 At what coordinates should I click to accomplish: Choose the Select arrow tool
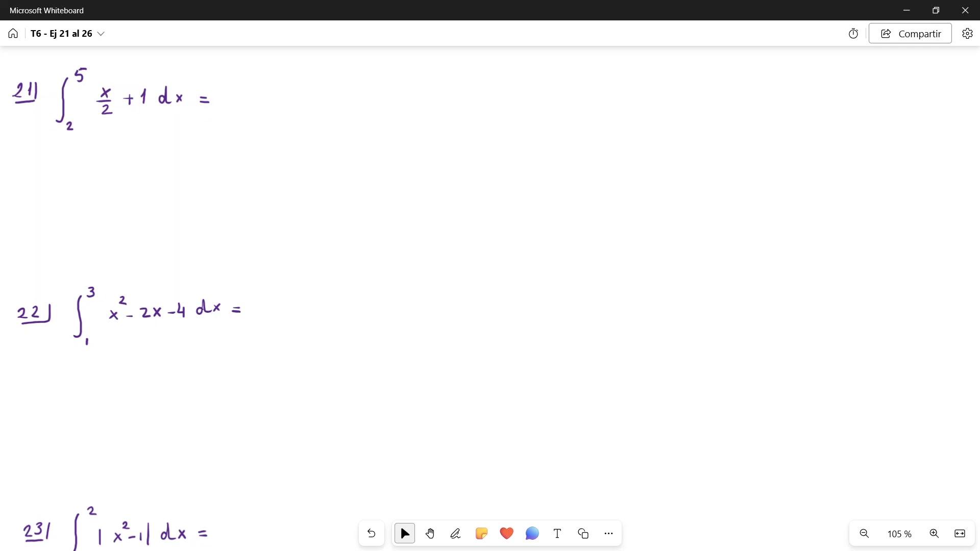coord(405,534)
